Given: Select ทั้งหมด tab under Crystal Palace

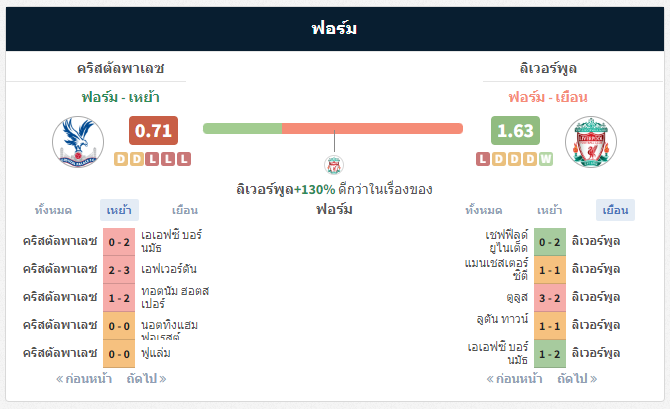Looking at the screenshot, I should point(53,210).
